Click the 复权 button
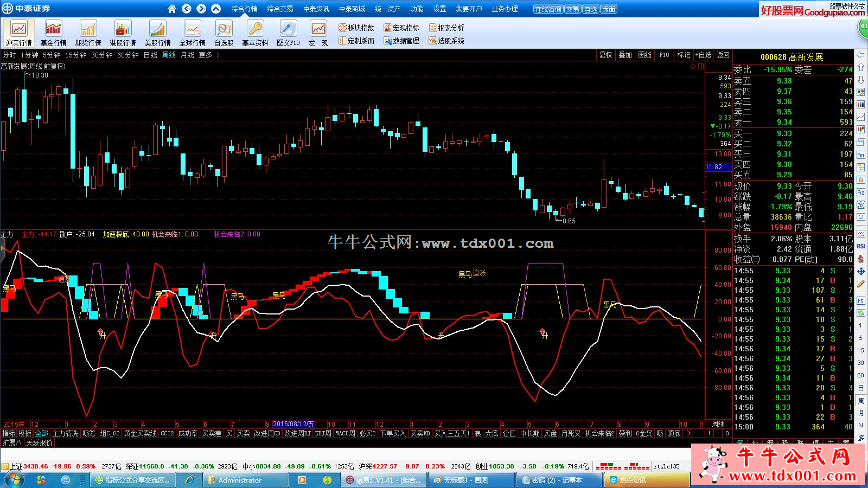868x488 pixels. (605, 55)
